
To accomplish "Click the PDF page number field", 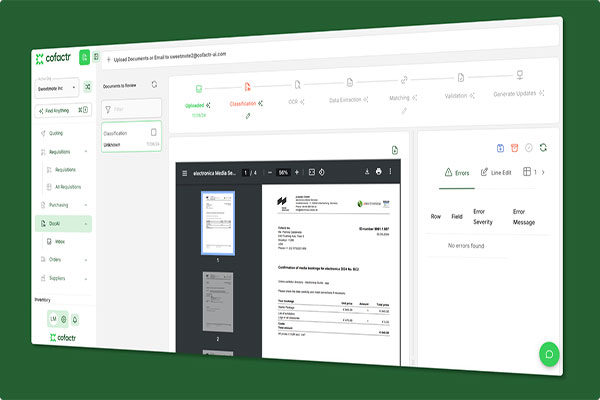I will click(246, 173).
